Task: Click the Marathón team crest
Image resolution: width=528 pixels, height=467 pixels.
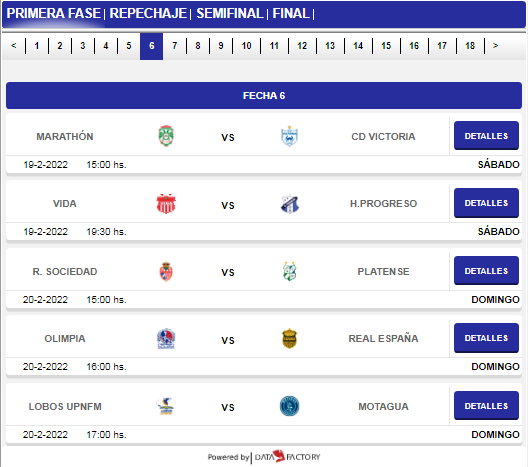Action: [x=166, y=136]
